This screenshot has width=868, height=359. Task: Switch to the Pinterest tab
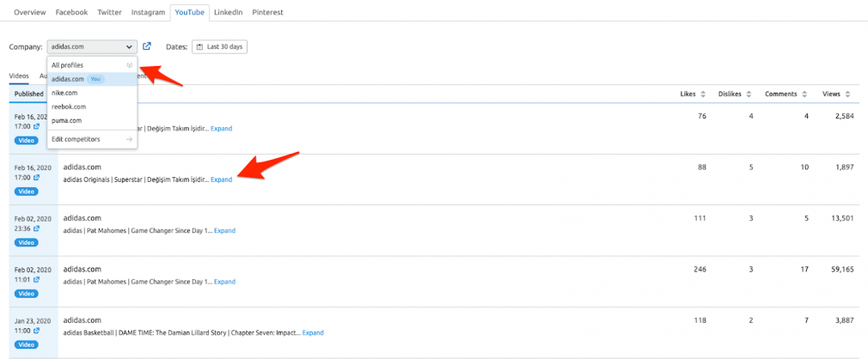268,12
